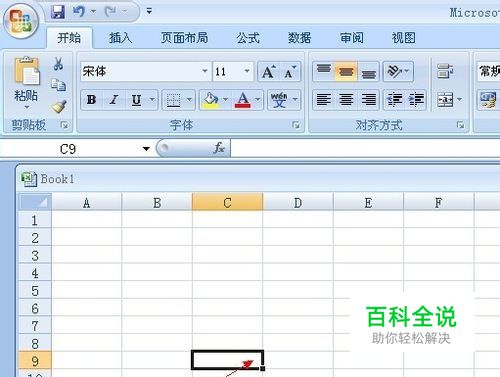The image size is (500, 377).
Task: Open the 审阅 tab
Action: [351, 38]
